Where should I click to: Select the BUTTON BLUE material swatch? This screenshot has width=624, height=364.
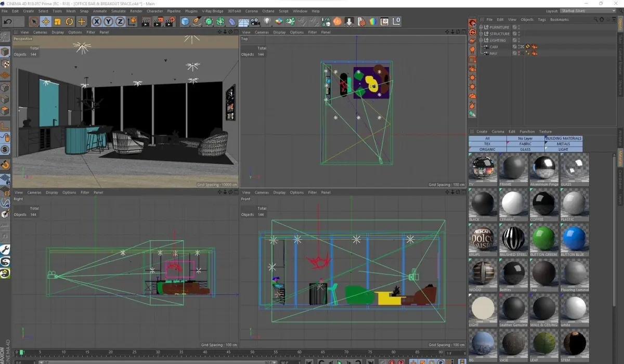574,238
